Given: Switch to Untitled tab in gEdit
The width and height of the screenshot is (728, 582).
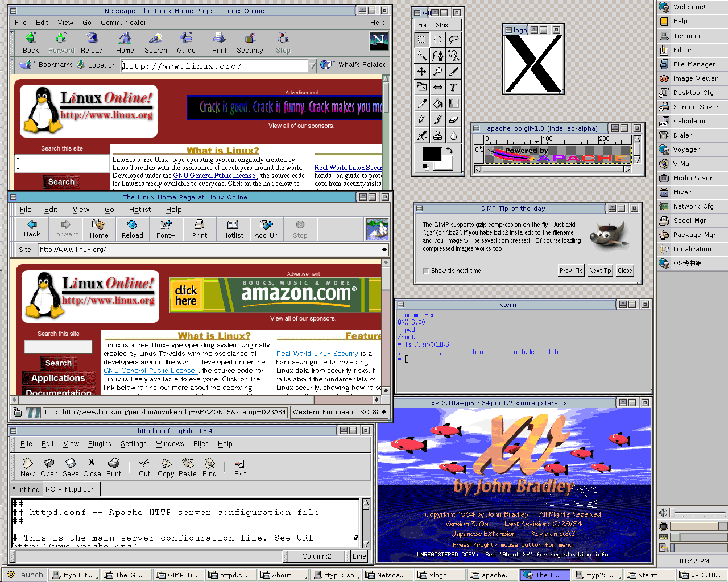Looking at the screenshot, I should pyautogui.click(x=27, y=489).
